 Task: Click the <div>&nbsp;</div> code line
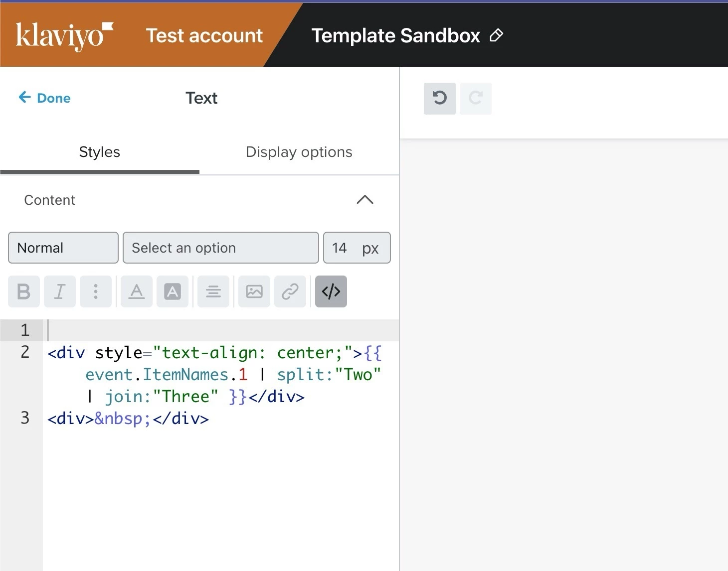pos(128,418)
